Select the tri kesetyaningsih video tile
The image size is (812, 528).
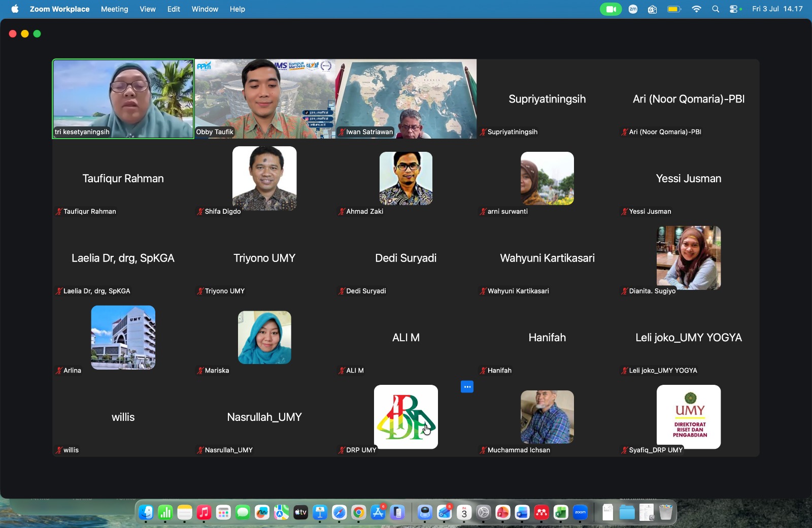tap(123, 98)
